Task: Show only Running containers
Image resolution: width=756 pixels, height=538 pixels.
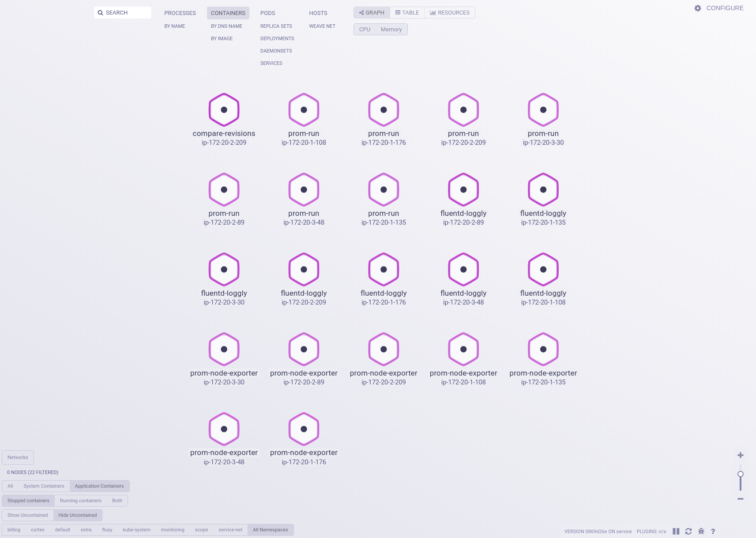Action: pos(81,501)
